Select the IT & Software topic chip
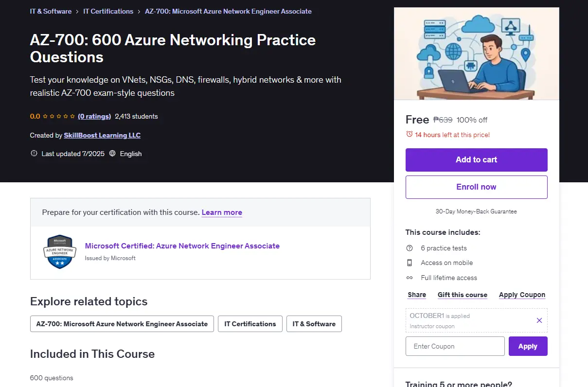Viewport: 588px width, 387px height. pos(314,324)
